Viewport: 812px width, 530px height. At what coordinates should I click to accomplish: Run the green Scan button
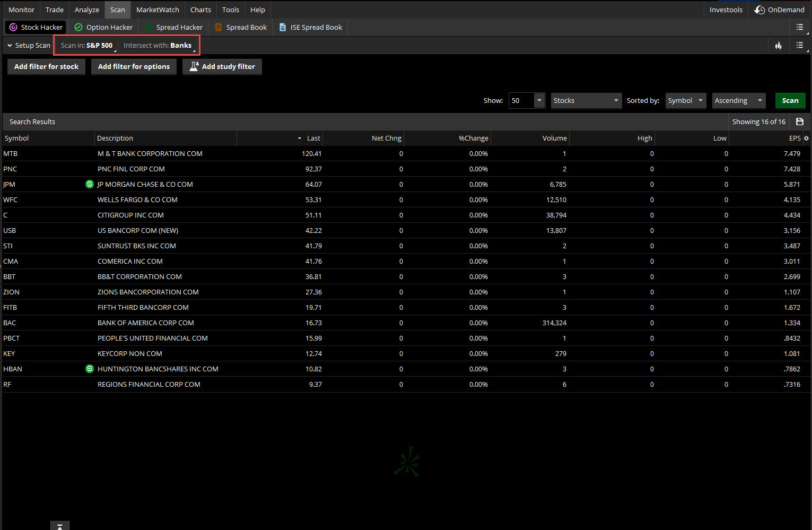(790, 100)
